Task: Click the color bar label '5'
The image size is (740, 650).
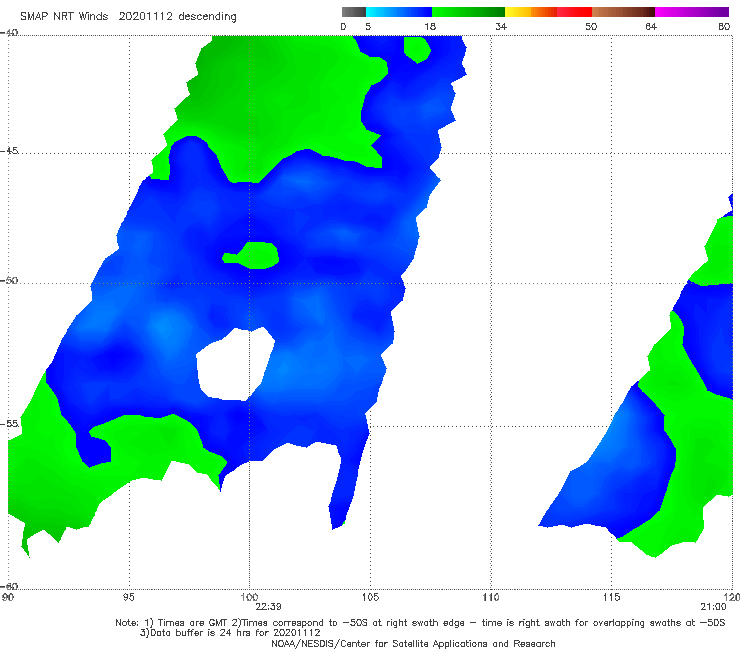Action: click(368, 26)
